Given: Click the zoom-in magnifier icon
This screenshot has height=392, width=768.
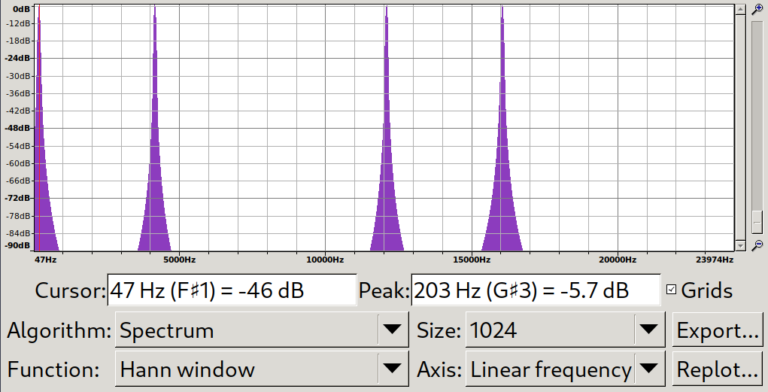Looking at the screenshot, I should tap(757, 9).
